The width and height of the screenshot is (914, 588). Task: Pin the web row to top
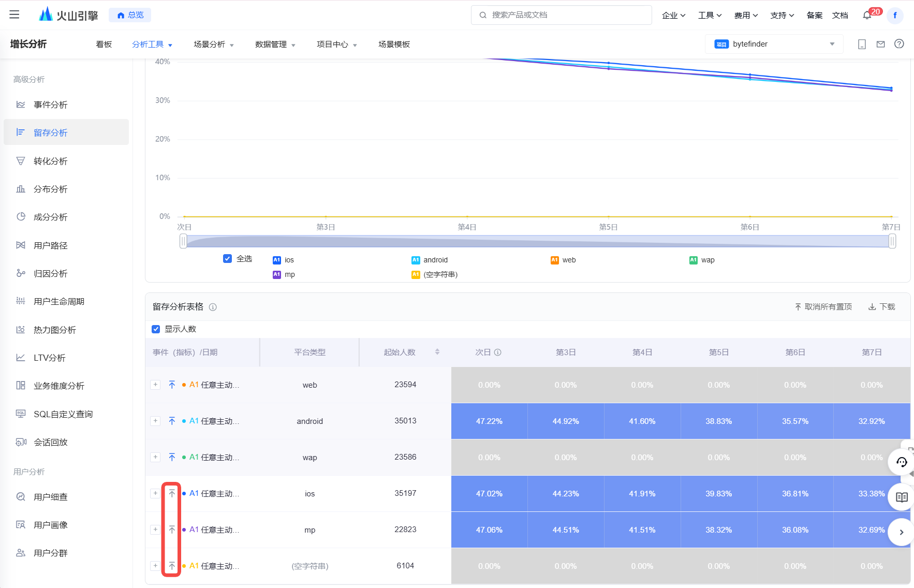[172, 385]
